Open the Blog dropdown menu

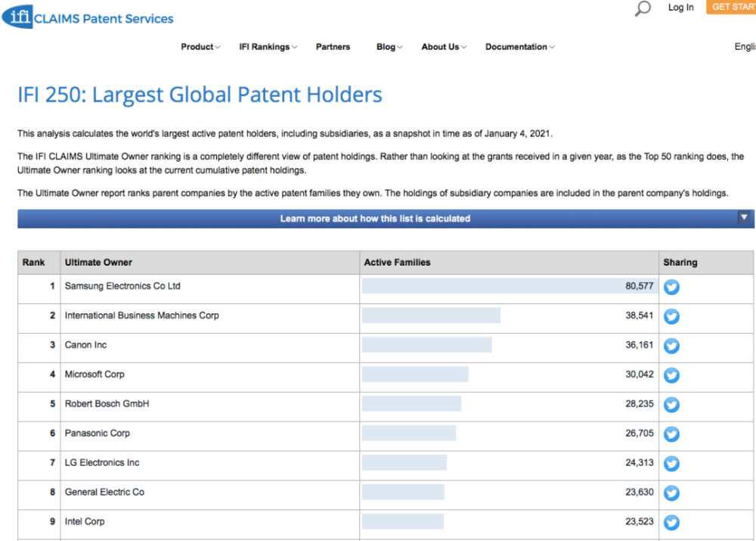(x=389, y=47)
